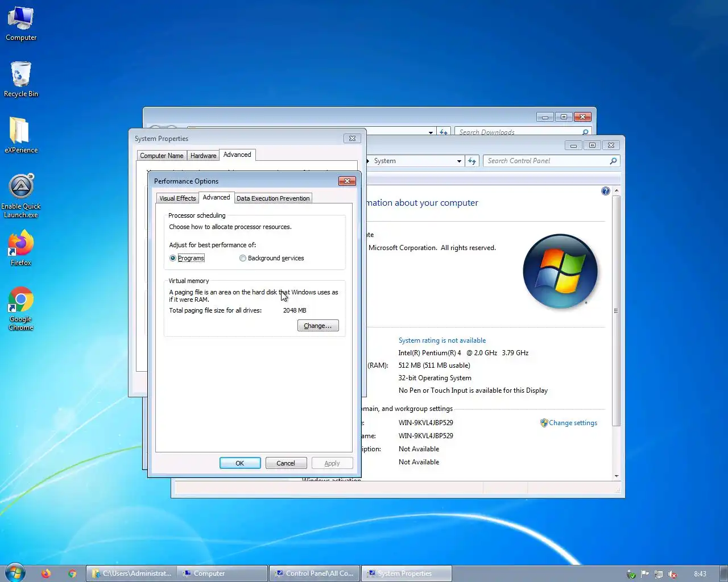Launch Chrome from the taskbar
The image size is (728, 582).
click(72, 573)
